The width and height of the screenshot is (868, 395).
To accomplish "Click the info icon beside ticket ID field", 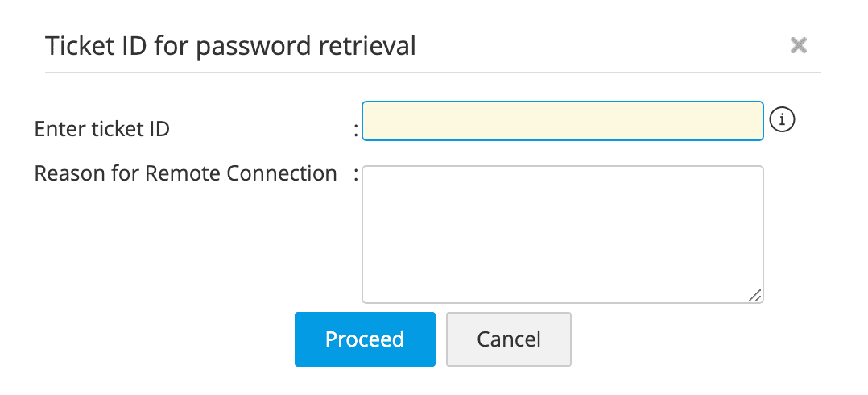I will 782,120.
